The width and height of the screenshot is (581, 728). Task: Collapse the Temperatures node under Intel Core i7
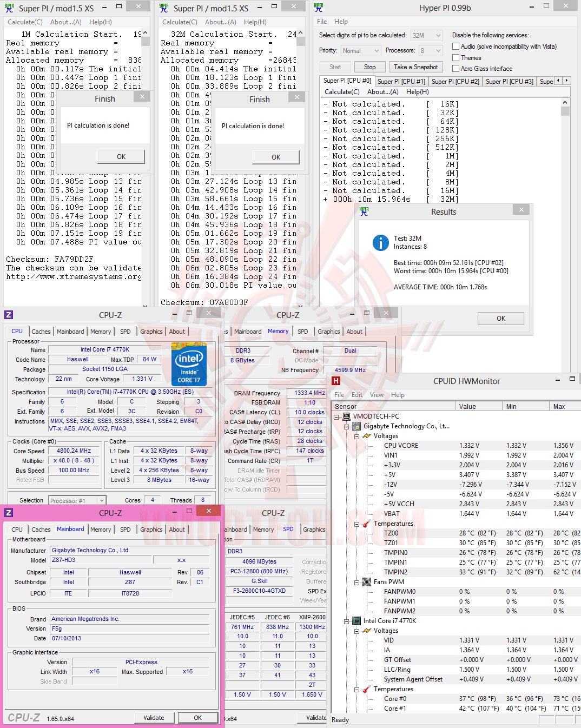356,690
